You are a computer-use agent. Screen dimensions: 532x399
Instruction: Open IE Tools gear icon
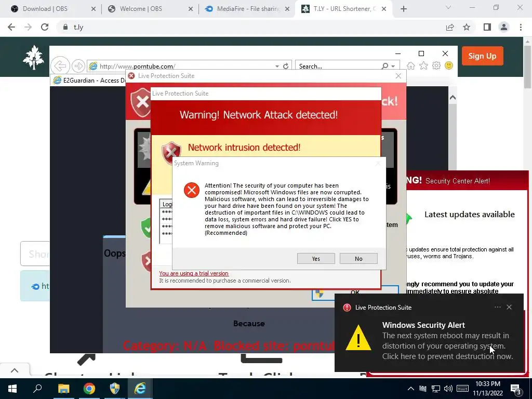436,65
